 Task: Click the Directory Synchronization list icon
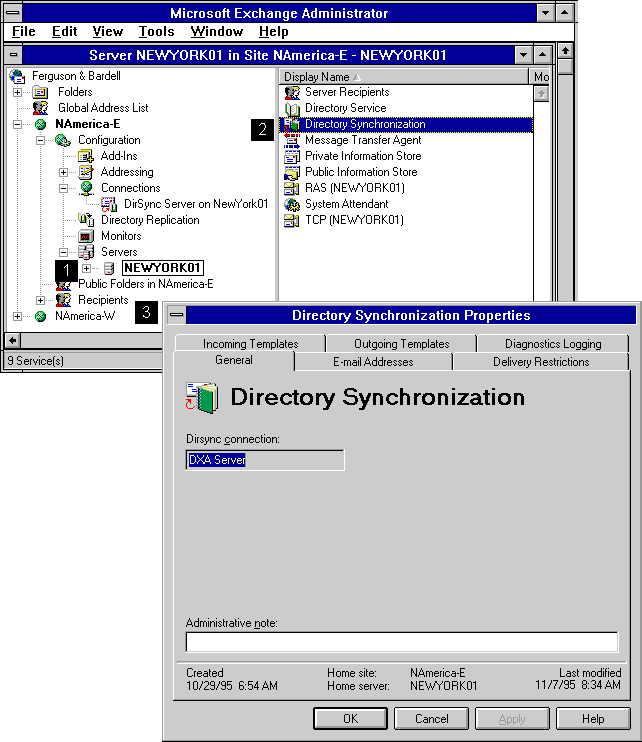292,124
